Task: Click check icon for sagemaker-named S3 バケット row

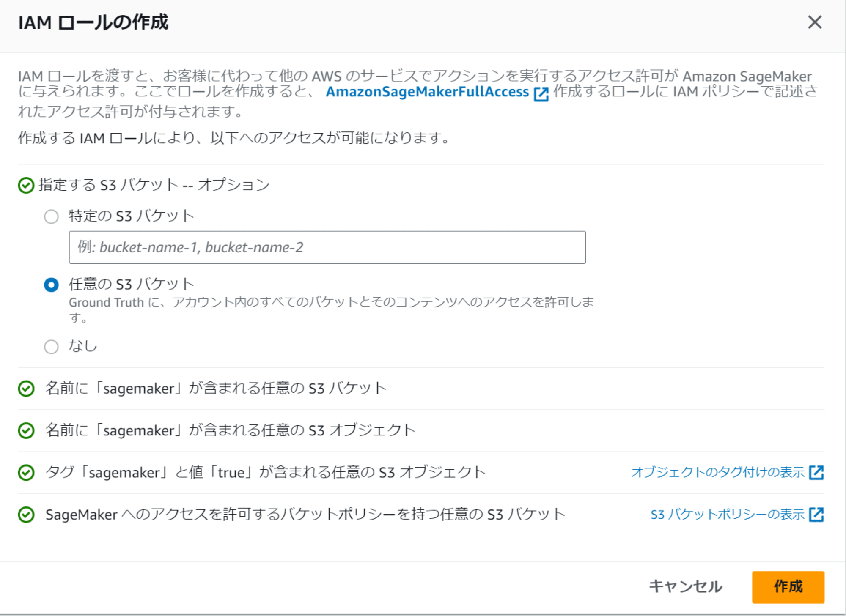Action: coord(26,389)
